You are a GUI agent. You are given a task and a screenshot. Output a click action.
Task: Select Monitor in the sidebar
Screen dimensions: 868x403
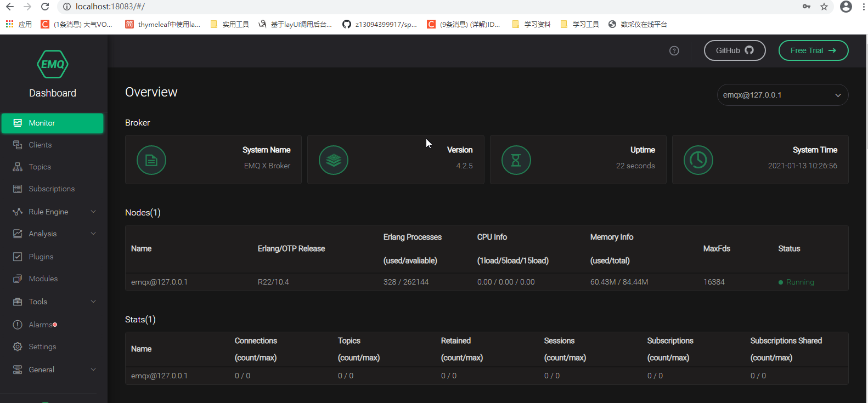(x=53, y=123)
